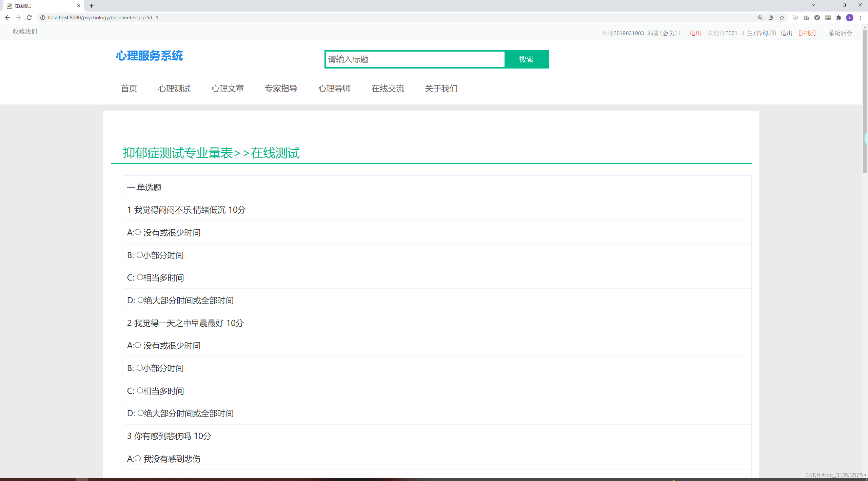Open the Chrome three-dot menu
Viewport: 868px width, 481px height.
coord(861,18)
